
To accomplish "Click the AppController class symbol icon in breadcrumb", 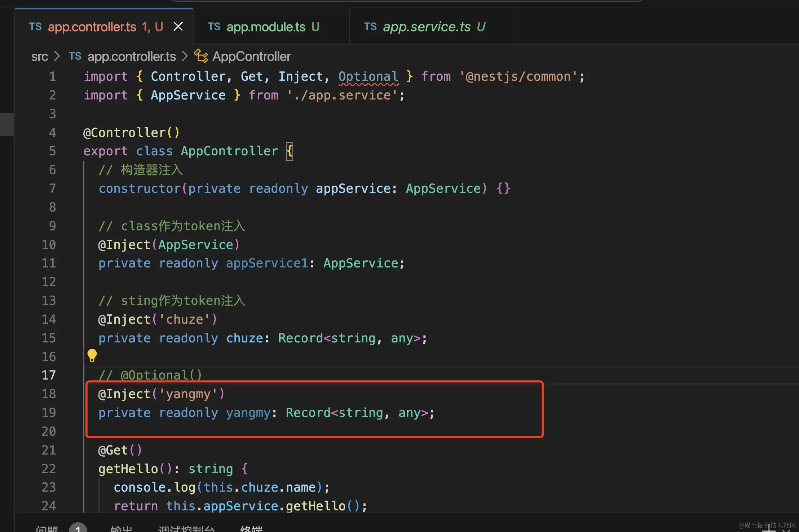I will click(x=201, y=56).
